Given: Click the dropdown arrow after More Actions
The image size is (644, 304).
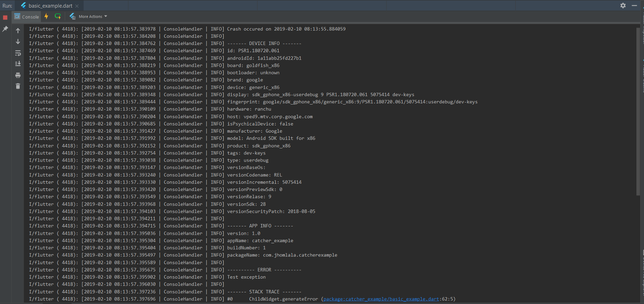Looking at the screenshot, I should [x=106, y=16].
